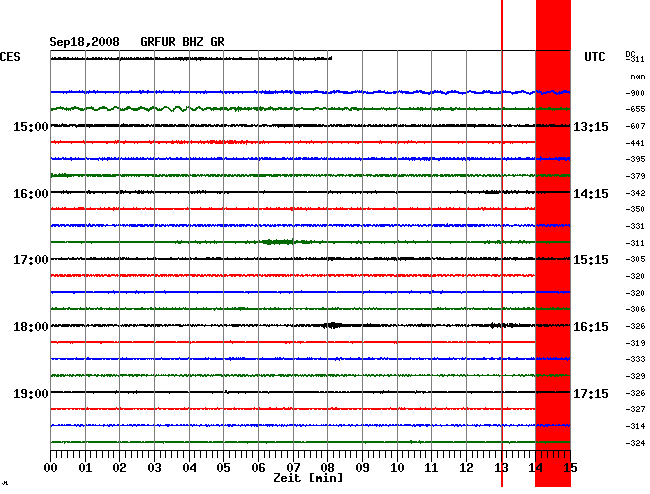Viewport: 650px width, 494px height.
Task: Click the black 18:00 trace event near minute 08
Action: [x=332, y=325]
